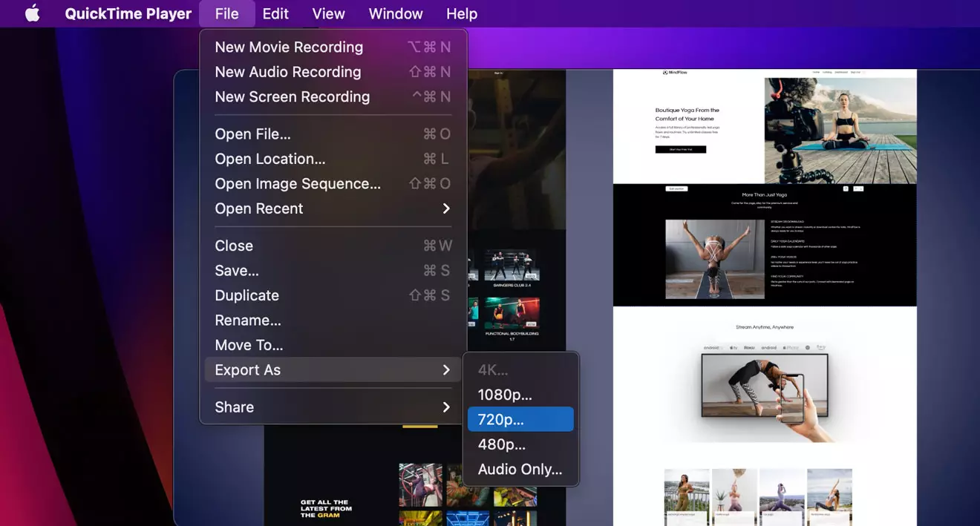Screen dimensions: 980x526
Task: Open the hatha yoga class thumbnail
Action: tap(734, 493)
